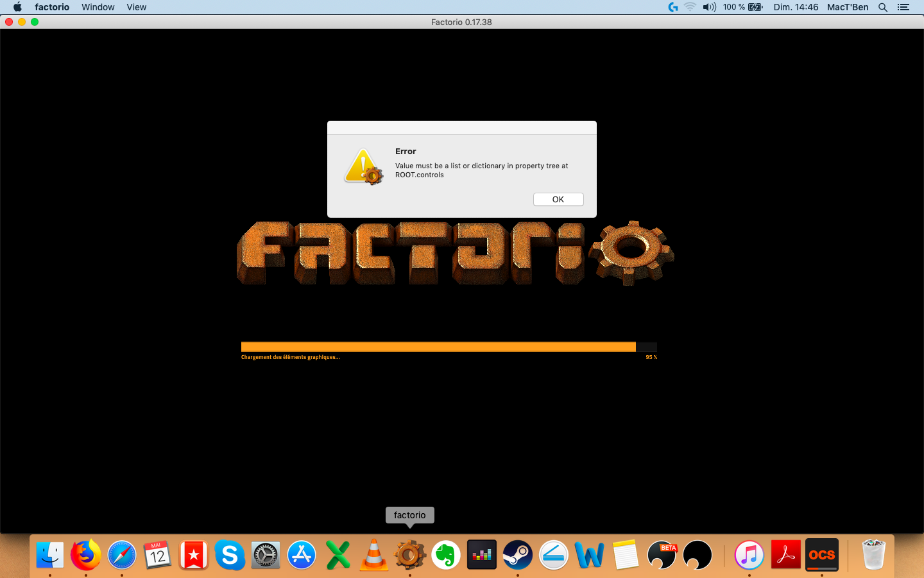Open Evernote from the dock

pyautogui.click(x=446, y=555)
